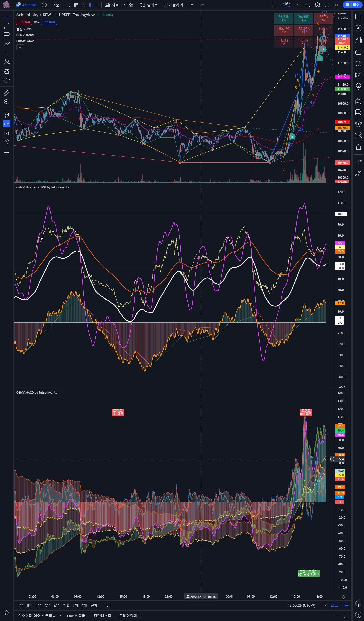
Task: Toggle stay in drawing mode
Action: click(7, 123)
